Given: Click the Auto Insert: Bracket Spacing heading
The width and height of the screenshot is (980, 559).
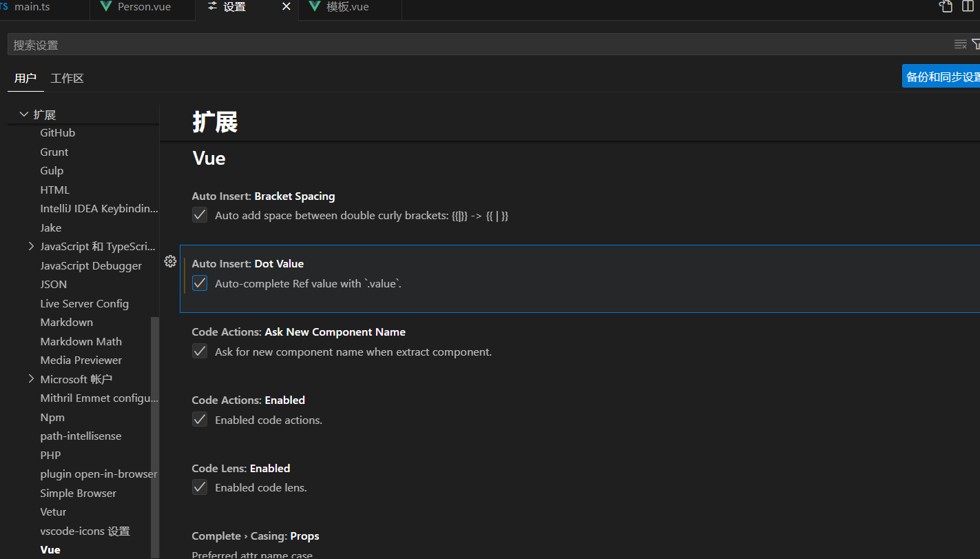Looking at the screenshot, I should (x=263, y=196).
